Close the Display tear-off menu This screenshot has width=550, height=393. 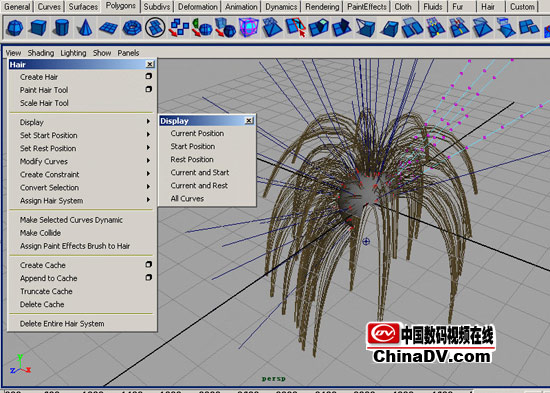[249, 121]
